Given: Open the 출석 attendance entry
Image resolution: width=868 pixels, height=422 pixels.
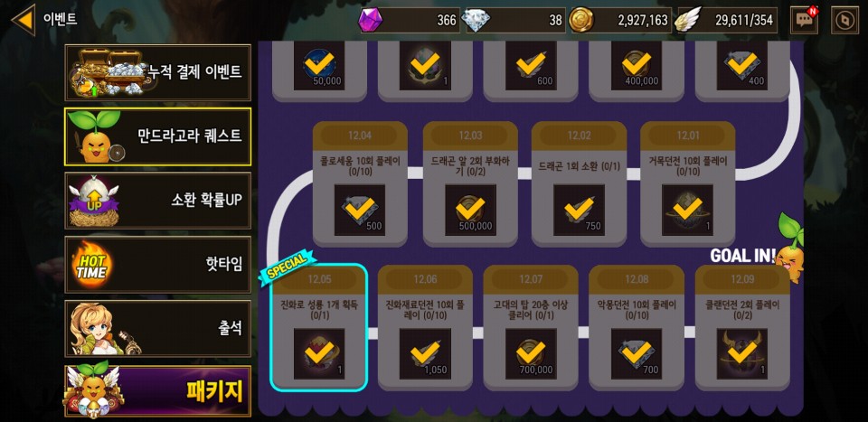Looking at the screenshot, I should (157, 329).
